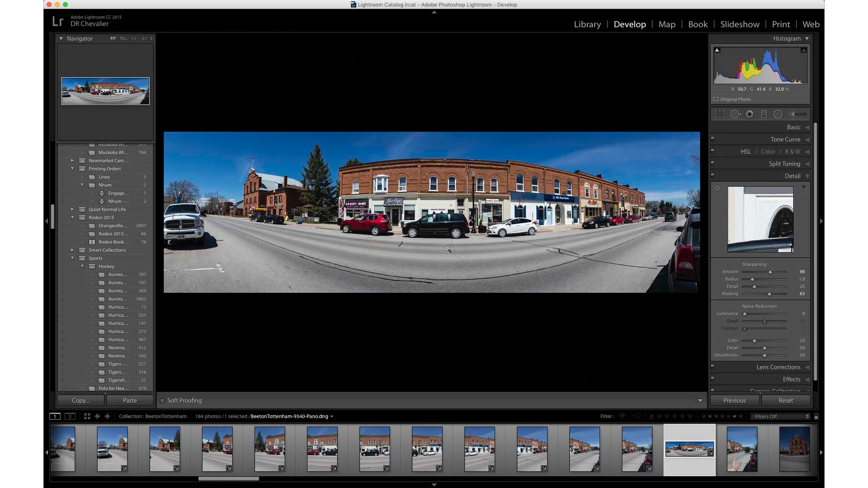This screenshot has width=868, height=488.
Task: Select the Radial Filter tool
Action: 778,114
